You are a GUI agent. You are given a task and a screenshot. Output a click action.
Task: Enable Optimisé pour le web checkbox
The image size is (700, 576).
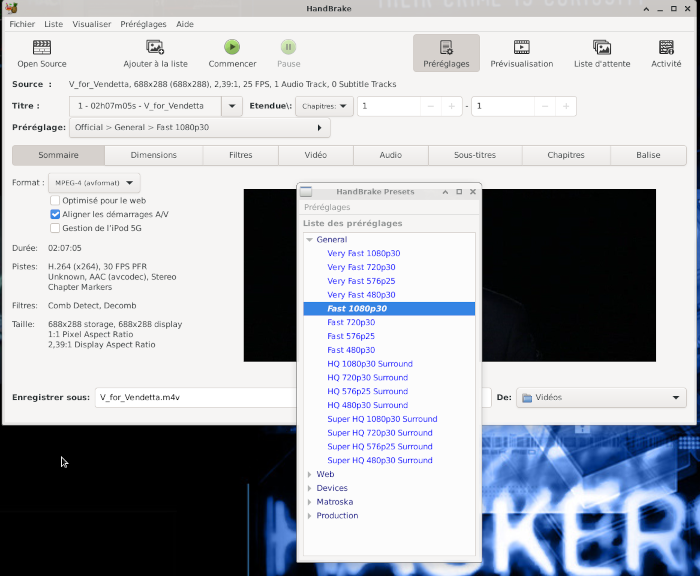tap(55, 200)
